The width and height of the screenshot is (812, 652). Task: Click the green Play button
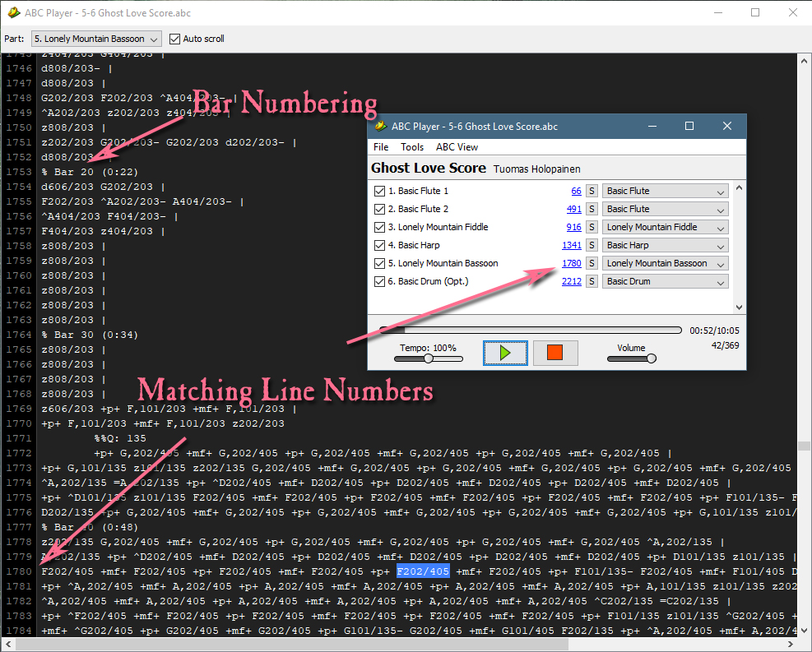[505, 353]
